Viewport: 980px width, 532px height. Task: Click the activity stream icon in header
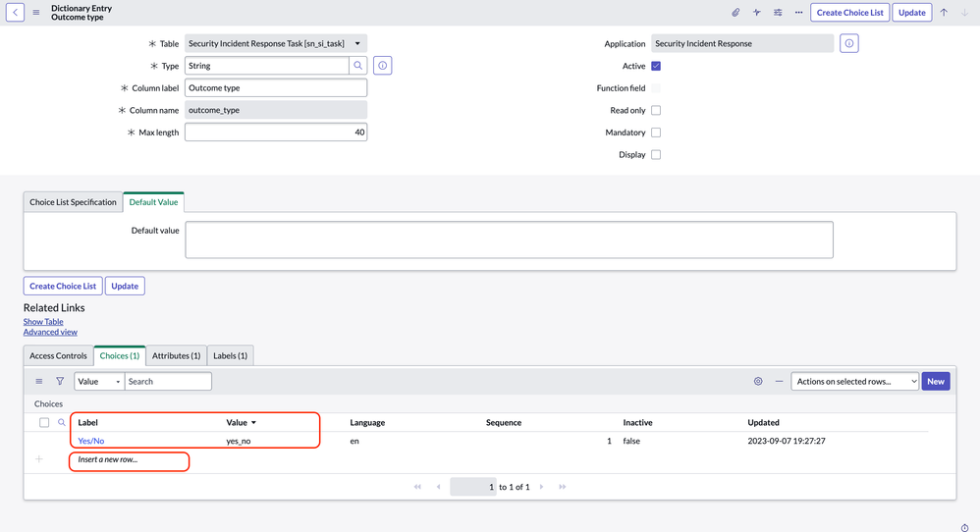pos(756,13)
